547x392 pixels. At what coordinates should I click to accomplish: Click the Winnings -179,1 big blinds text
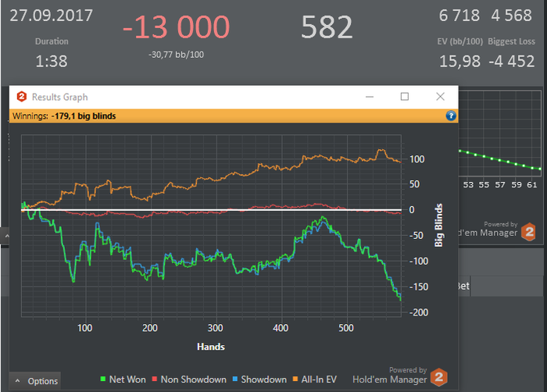64,116
